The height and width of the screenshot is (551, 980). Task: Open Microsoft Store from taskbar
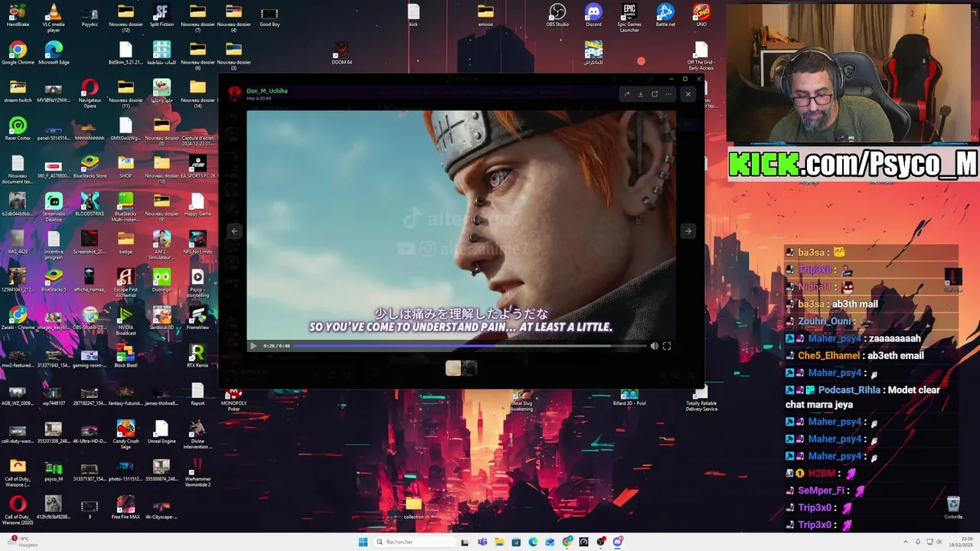[x=516, y=542]
